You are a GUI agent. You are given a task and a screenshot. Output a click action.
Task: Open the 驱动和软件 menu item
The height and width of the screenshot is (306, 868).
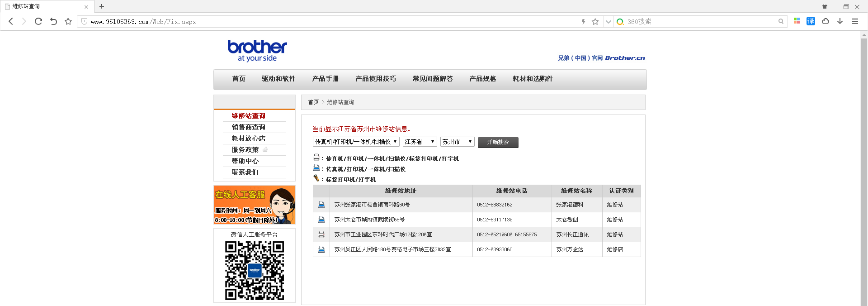pos(278,79)
